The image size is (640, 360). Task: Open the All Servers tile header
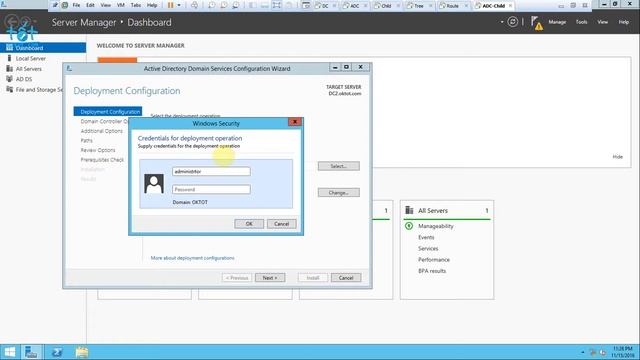coord(433,211)
